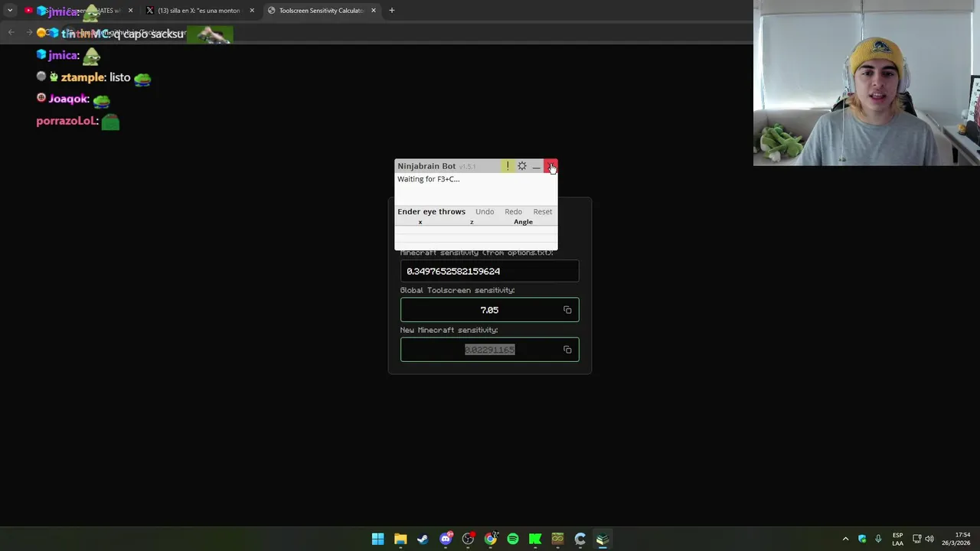The height and width of the screenshot is (551, 980).
Task: Click the browser back arrow
Action: pos(11,32)
